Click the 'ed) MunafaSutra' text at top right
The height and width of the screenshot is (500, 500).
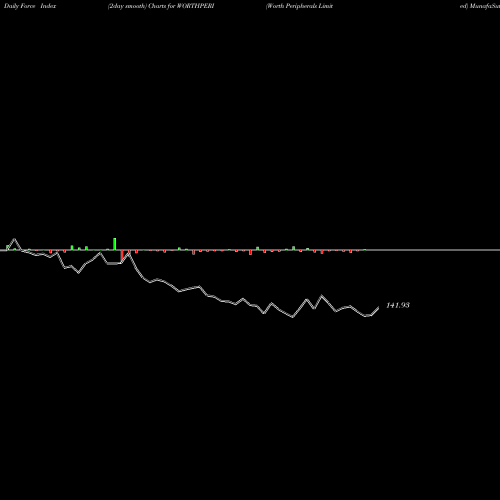480,6
